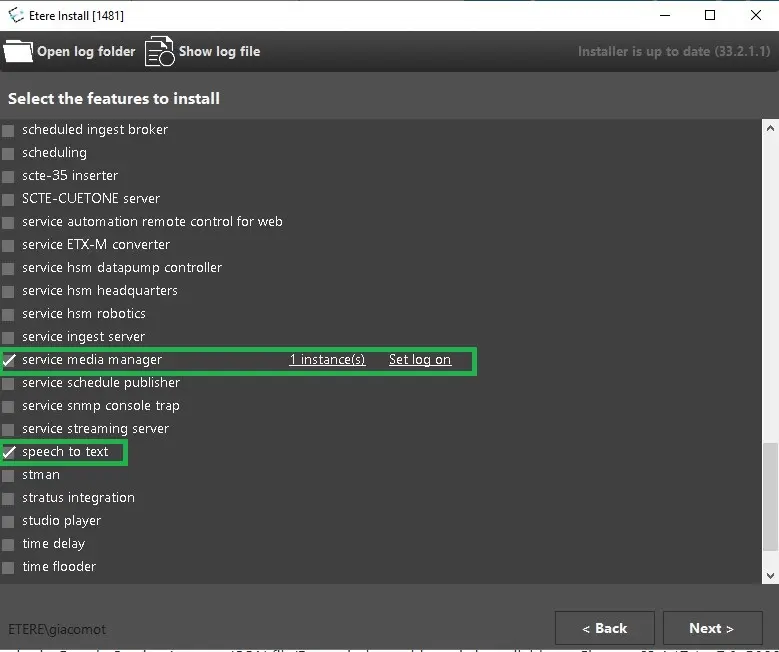Click the vertical scrollbar thumb
Image resolution: width=779 pixels, height=652 pixels.
770,496
